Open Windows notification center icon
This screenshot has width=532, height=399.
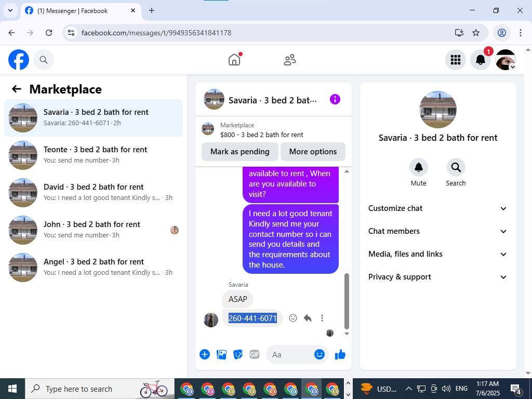point(516,389)
